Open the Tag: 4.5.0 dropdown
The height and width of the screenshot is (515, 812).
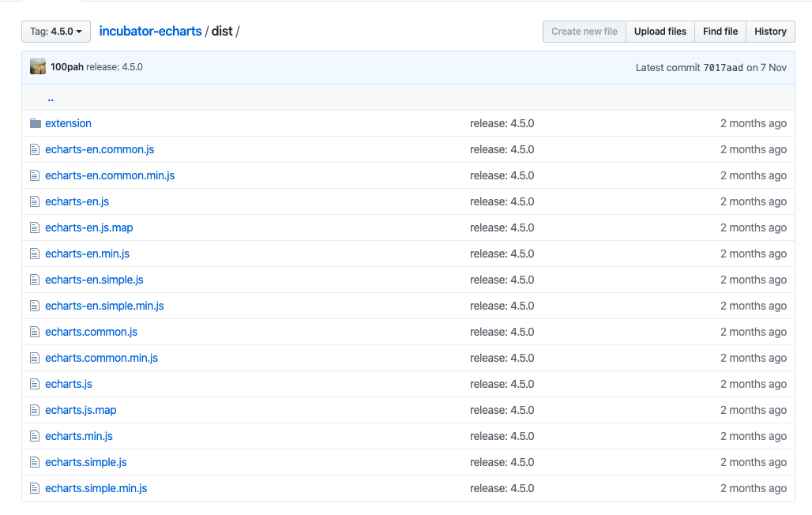56,32
